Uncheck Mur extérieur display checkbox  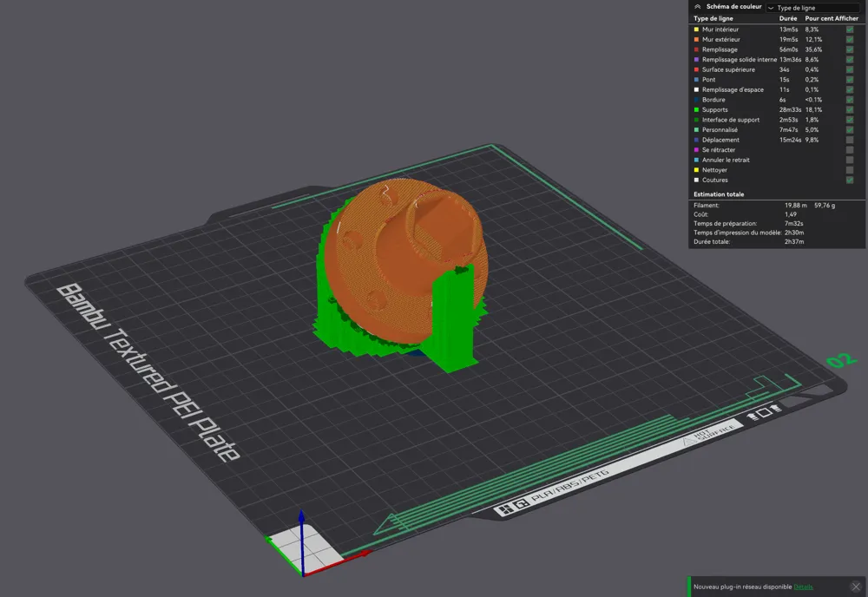850,39
